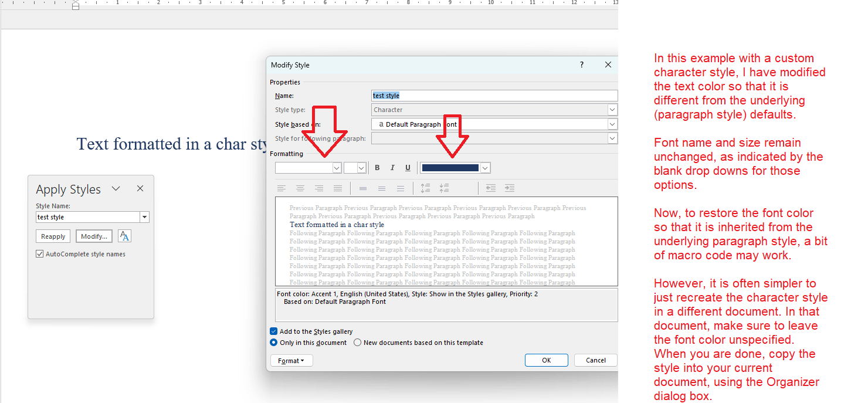Click the 1.5 line spacing icon
The height and width of the screenshot is (403, 868).
tap(382, 188)
